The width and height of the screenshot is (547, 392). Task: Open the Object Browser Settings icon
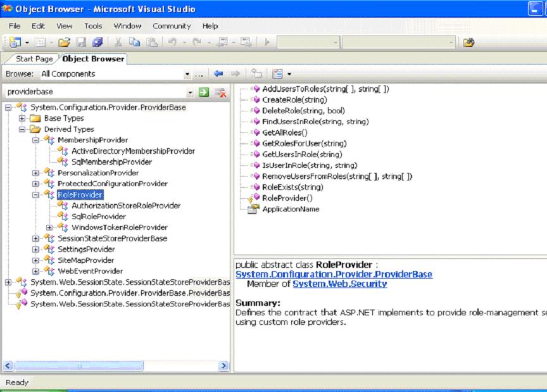coord(278,73)
